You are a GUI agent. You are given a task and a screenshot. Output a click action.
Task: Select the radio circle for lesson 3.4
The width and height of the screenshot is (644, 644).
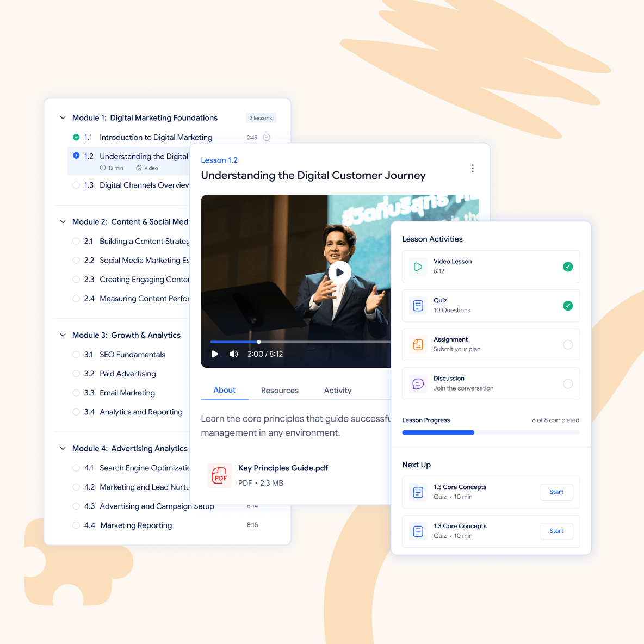point(76,412)
